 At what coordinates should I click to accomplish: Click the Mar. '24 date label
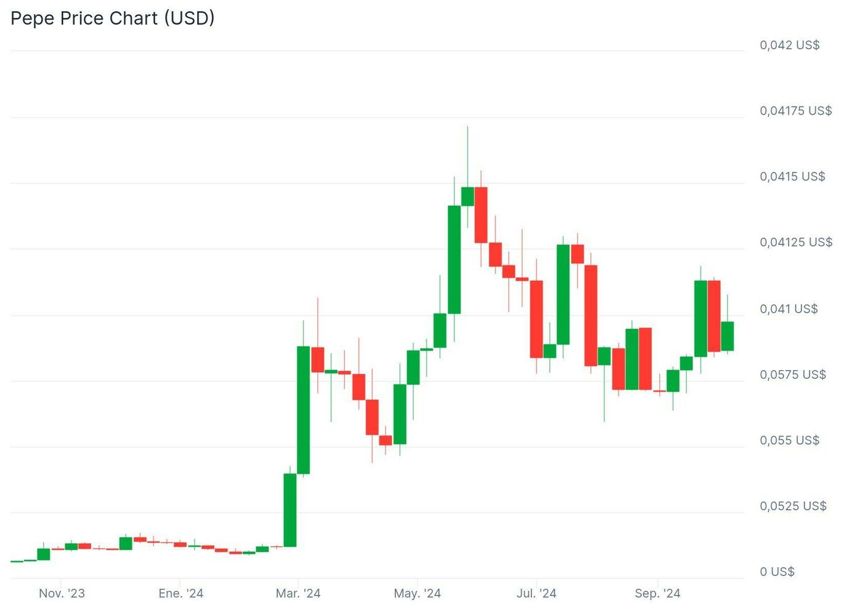point(298,593)
